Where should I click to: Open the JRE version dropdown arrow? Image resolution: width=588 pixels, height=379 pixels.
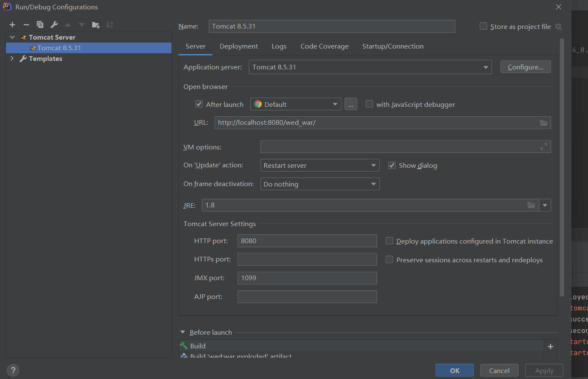point(545,205)
